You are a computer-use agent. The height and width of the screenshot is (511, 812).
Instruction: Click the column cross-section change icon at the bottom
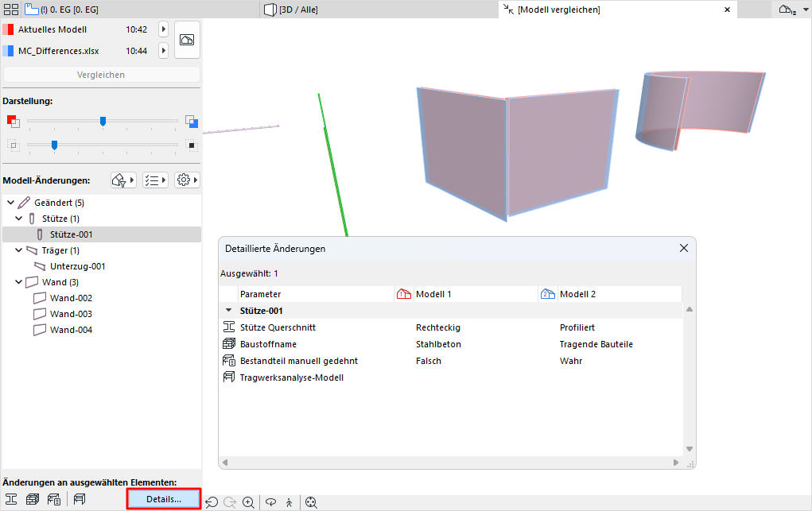11,499
